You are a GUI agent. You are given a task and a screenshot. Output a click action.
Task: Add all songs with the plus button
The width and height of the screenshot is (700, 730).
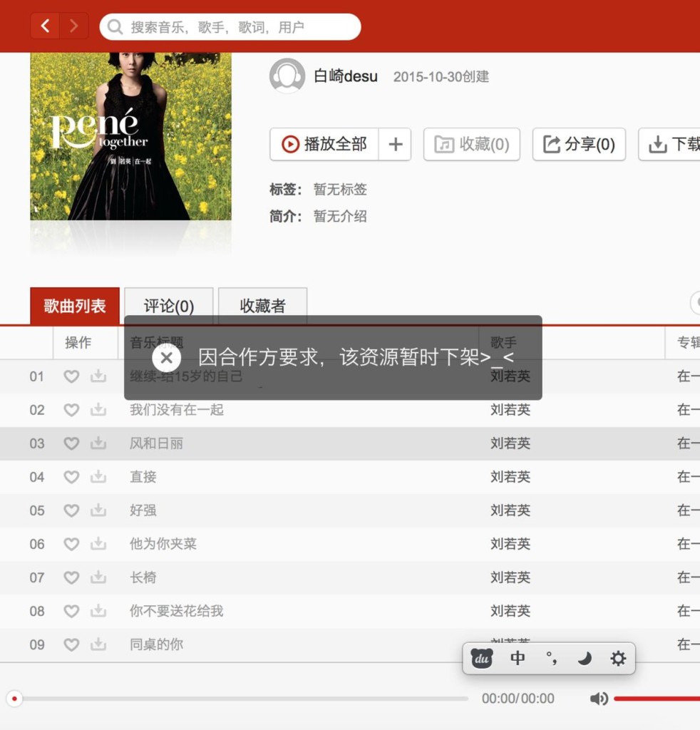click(x=395, y=144)
